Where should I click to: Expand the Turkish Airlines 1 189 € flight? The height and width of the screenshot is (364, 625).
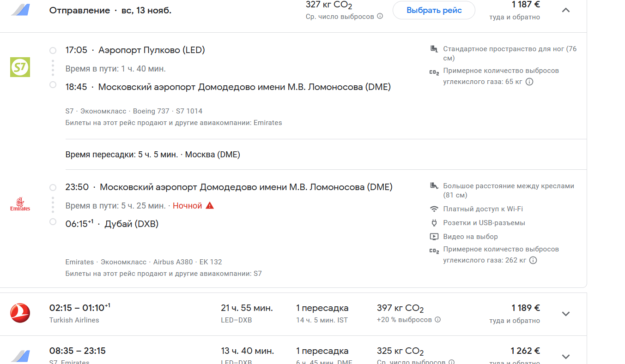click(565, 314)
